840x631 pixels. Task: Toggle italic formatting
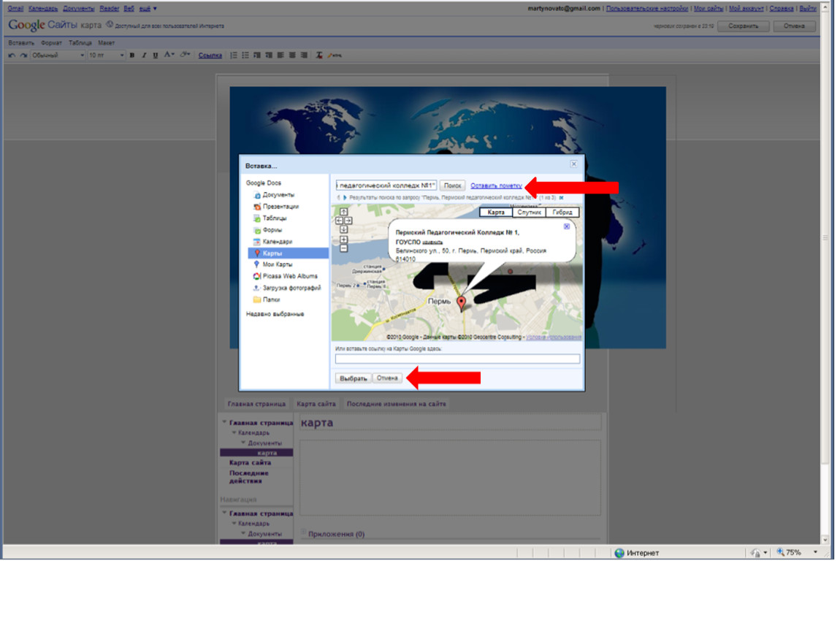[x=144, y=56]
